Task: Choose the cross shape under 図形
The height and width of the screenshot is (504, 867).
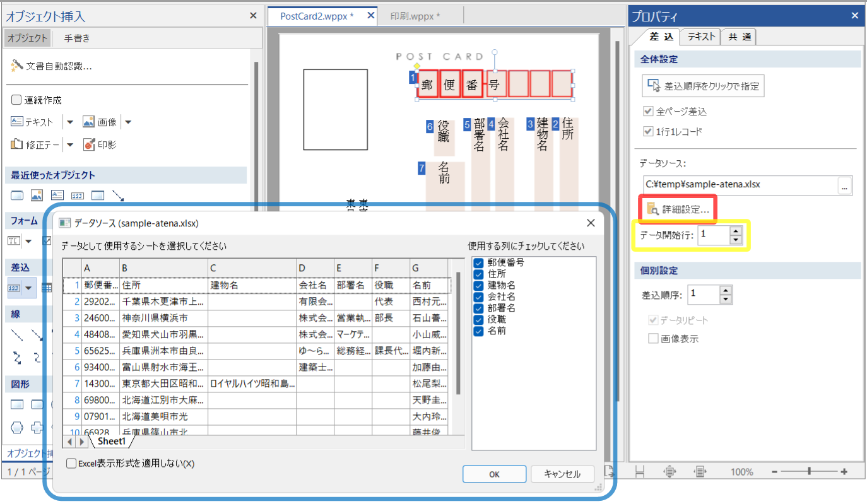Action: 37,427
